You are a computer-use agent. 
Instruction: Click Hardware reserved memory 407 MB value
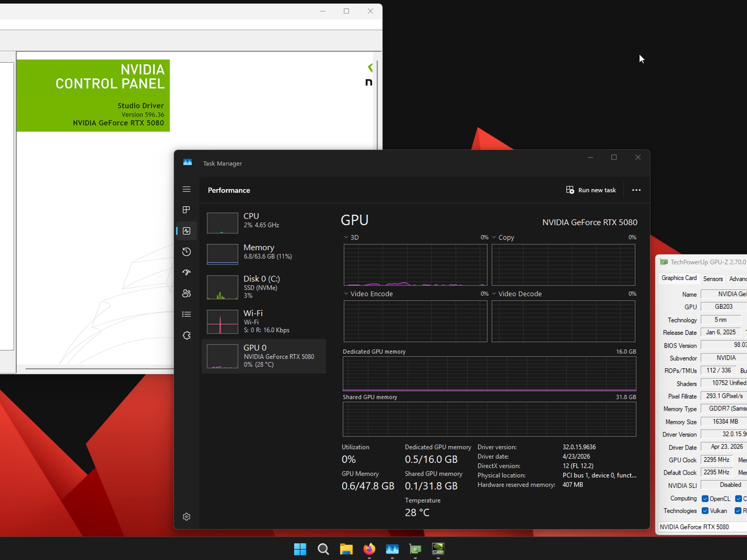(573, 485)
